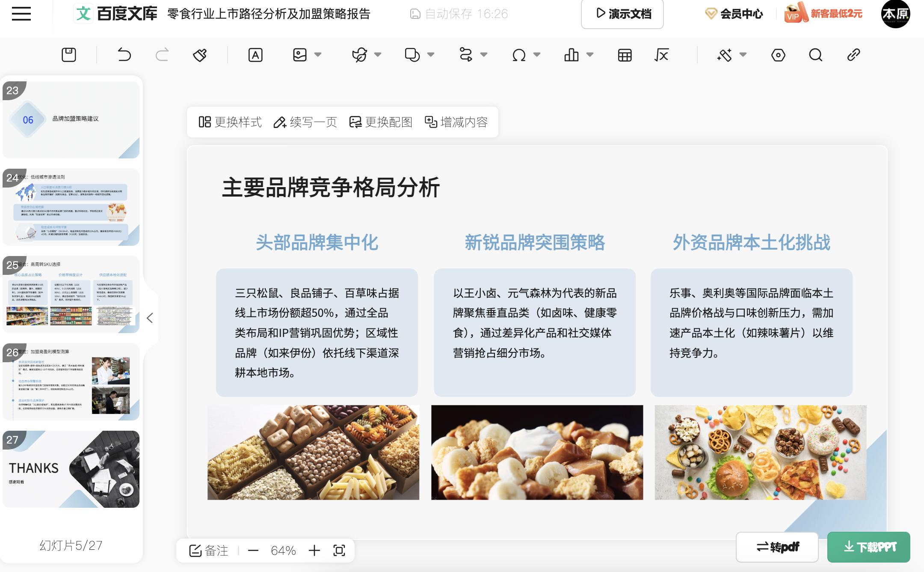Click the heading 头部品牌集中化
This screenshot has width=924, height=572.
click(x=317, y=242)
